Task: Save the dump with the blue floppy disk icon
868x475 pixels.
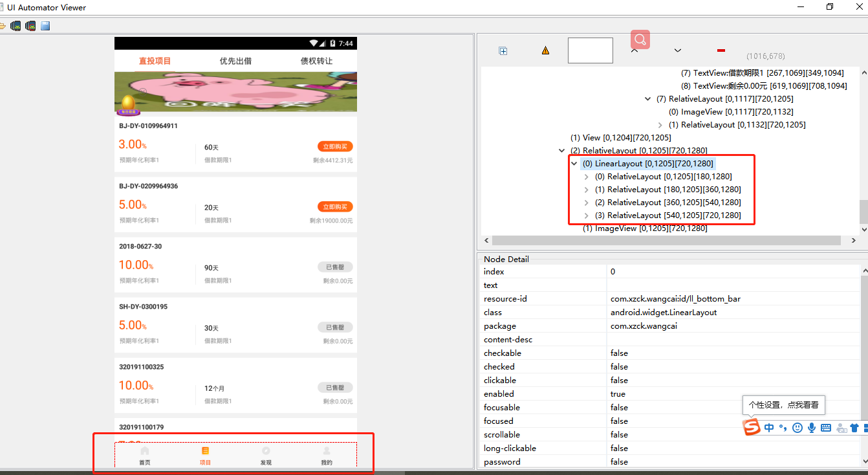Action: tap(45, 26)
